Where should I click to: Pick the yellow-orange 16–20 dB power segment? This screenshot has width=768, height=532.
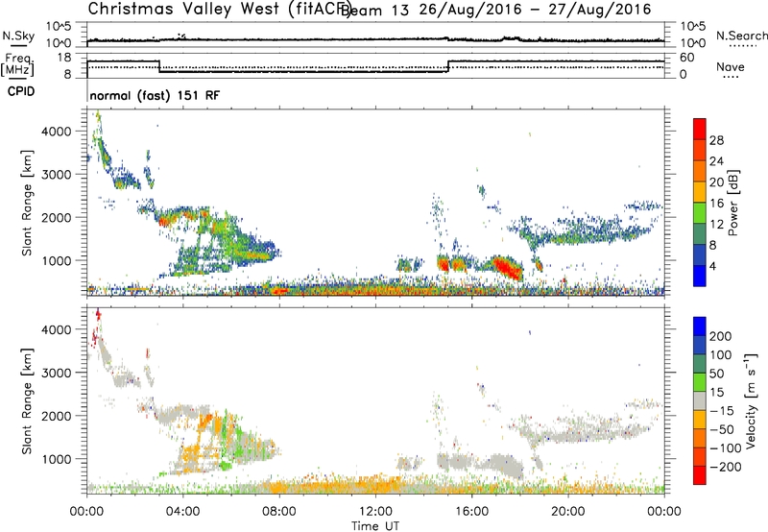coord(700,192)
